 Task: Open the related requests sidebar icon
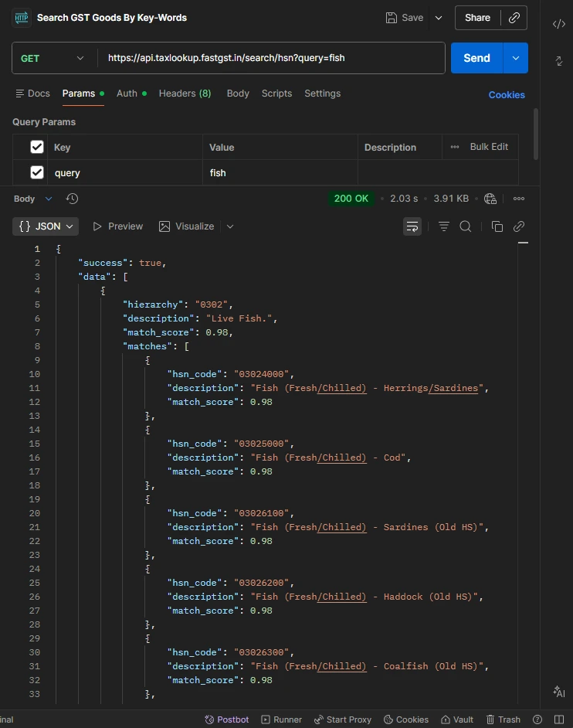click(x=558, y=61)
